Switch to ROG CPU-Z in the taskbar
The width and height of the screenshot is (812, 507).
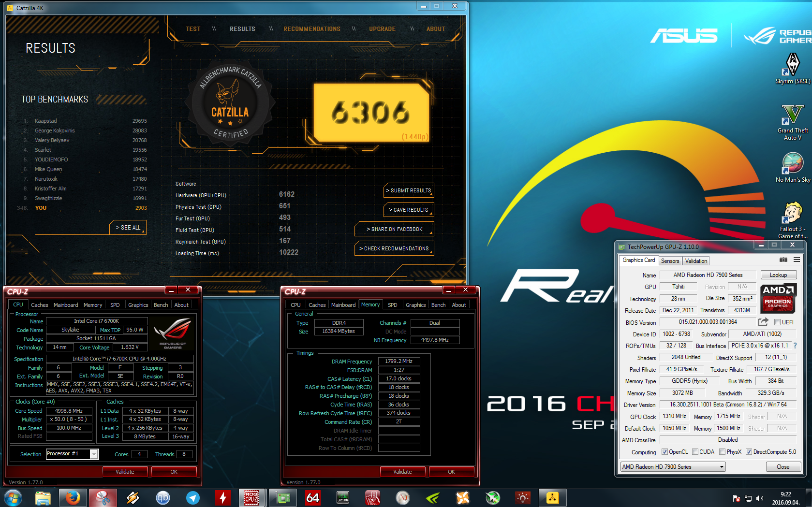(x=251, y=498)
